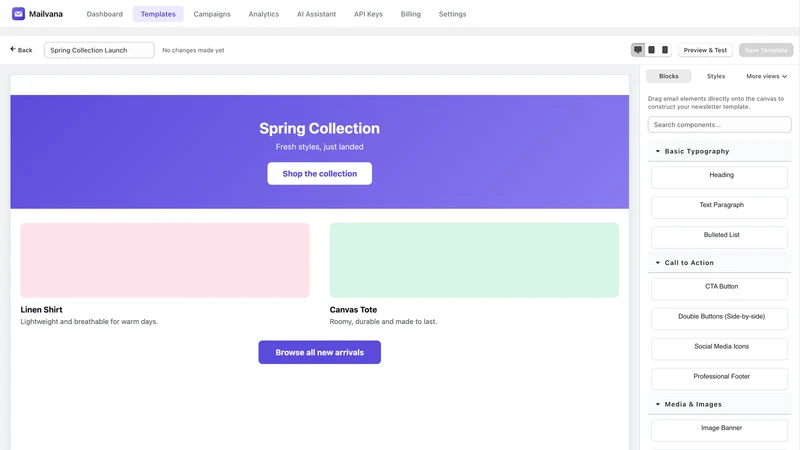Click the pink Linen Shirt image placeholder
The height and width of the screenshot is (450, 800).
(x=165, y=260)
